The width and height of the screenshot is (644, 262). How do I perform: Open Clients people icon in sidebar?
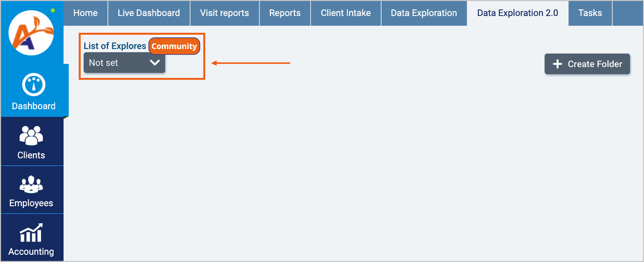pos(31,135)
